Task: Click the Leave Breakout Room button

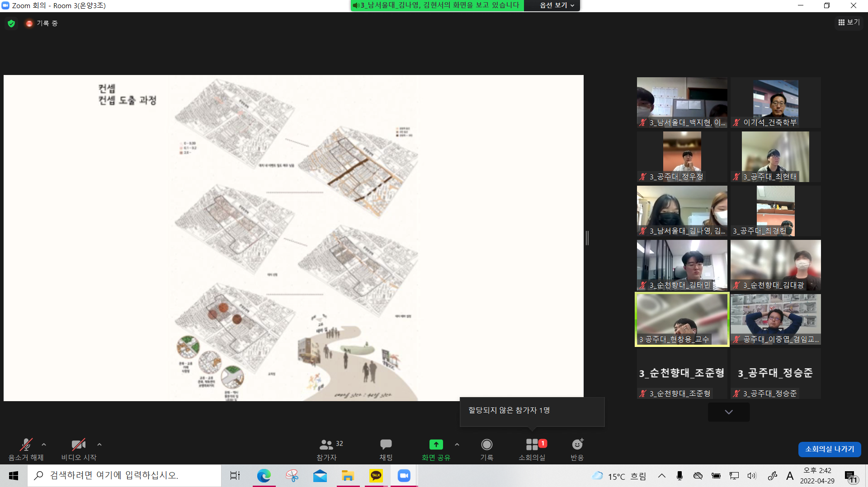Action: coord(829,449)
